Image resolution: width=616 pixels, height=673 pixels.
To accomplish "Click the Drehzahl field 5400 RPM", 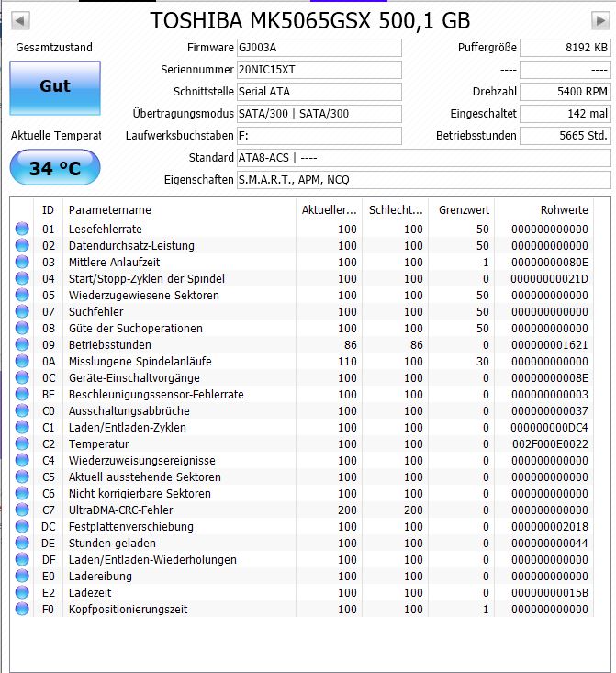I will [x=565, y=92].
